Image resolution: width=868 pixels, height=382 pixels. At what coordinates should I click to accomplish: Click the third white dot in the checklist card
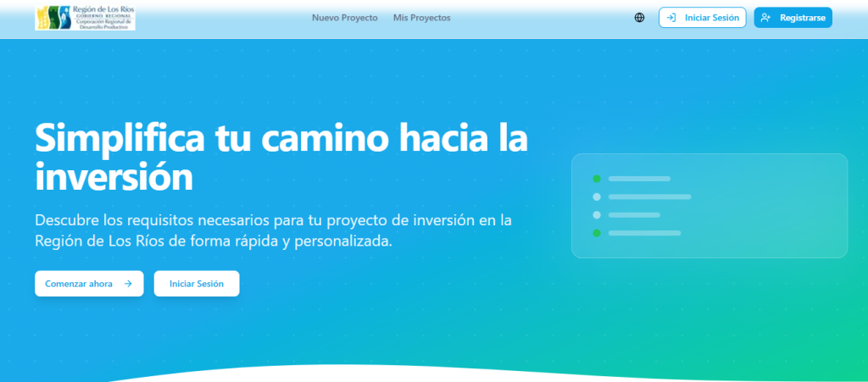tap(597, 214)
